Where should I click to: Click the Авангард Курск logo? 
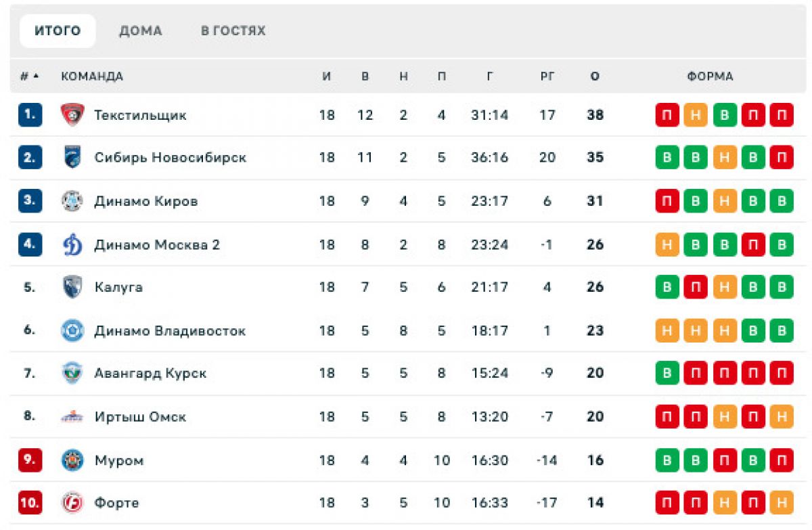pos(72,373)
